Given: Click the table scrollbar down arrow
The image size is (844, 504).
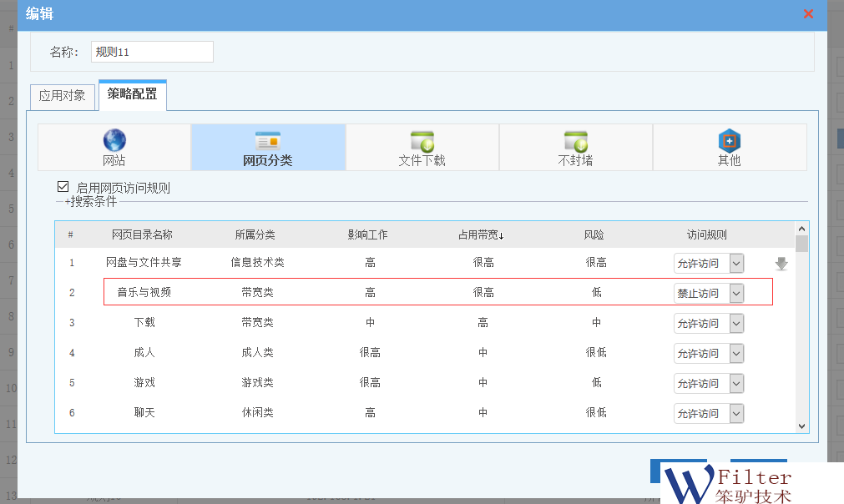Looking at the screenshot, I should pyautogui.click(x=801, y=426).
